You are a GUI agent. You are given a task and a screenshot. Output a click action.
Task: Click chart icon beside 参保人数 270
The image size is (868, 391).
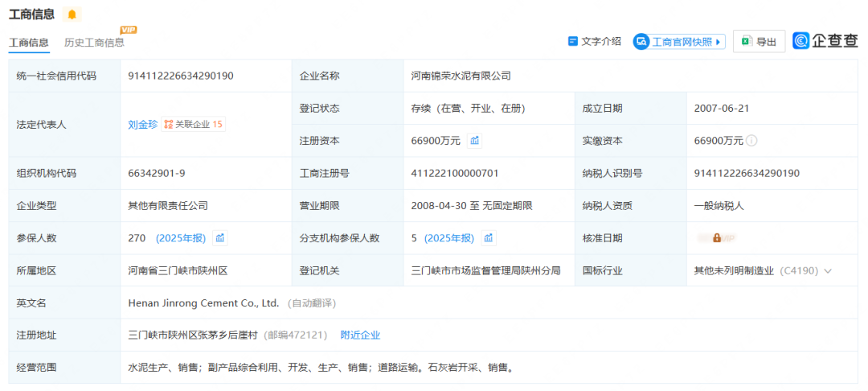click(220, 238)
